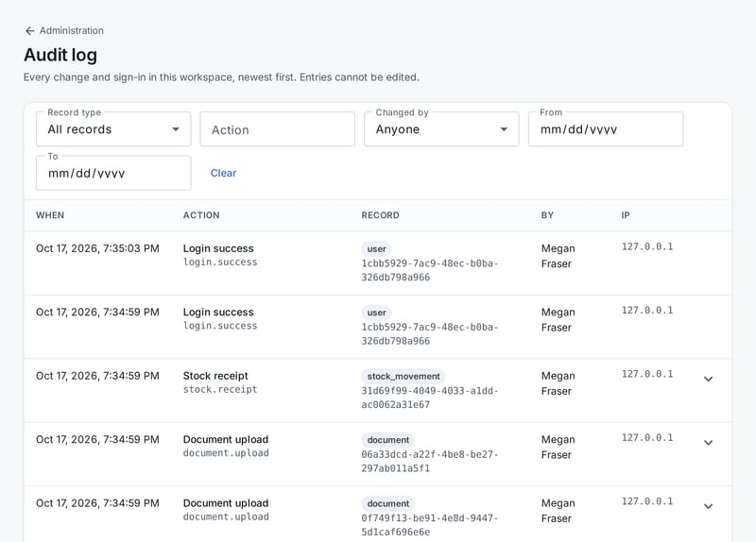Screen dimensions: 756x542
Task: Select record ID 31d69f99-4049-4033-a1dd
Action: (430, 398)
